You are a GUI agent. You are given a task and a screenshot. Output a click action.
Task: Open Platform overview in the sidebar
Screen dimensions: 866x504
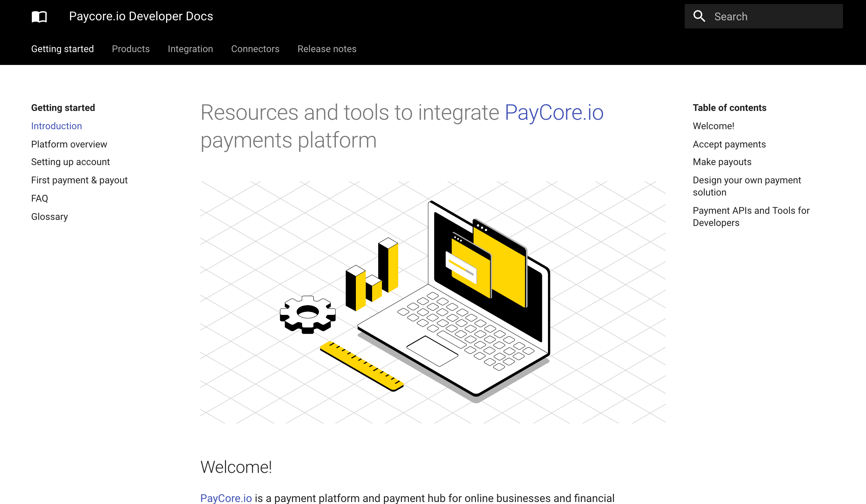(69, 144)
